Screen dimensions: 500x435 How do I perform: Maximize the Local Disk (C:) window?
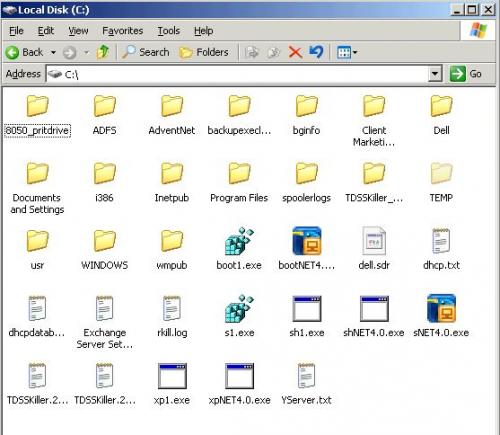tap(472, 9)
